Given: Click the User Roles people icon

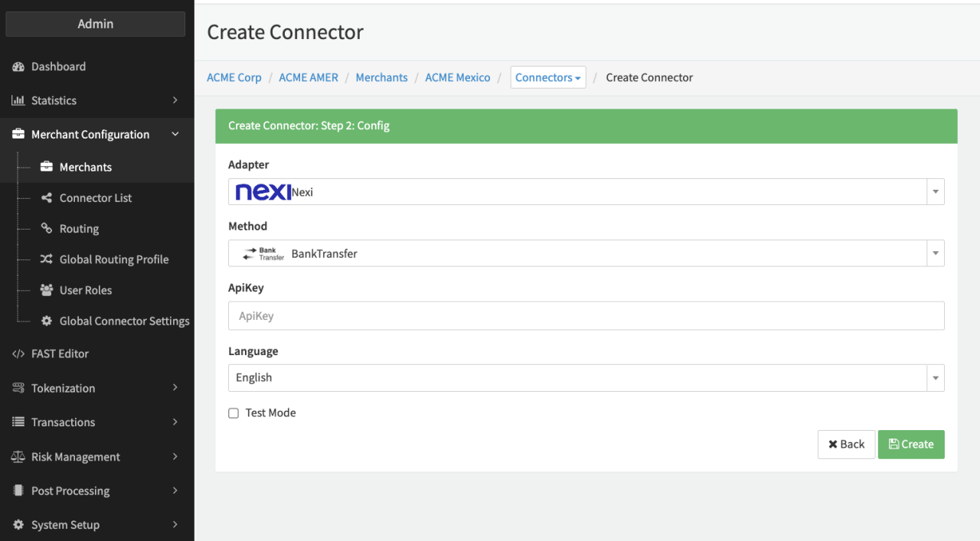Looking at the screenshot, I should [x=46, y=290].
